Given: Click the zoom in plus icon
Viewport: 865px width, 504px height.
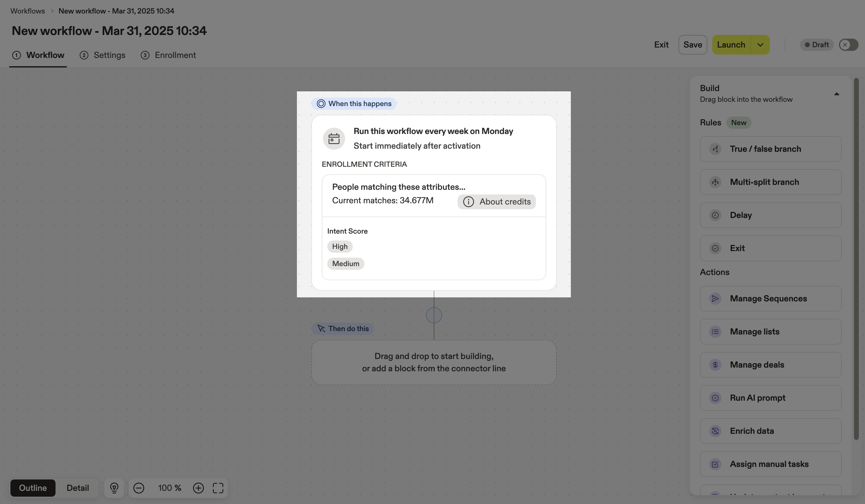Looking at the screenshot, I should [x=198, y=488].
